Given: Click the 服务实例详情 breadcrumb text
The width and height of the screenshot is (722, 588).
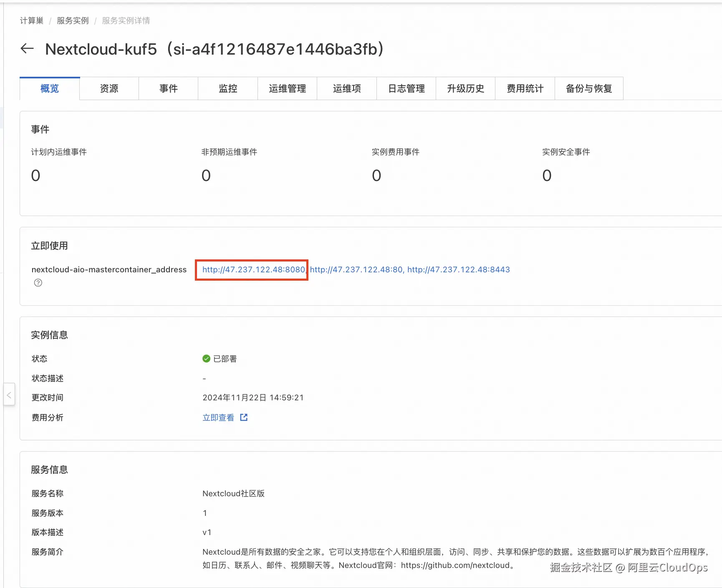Looking at the screenshot, I should [126, 20].
